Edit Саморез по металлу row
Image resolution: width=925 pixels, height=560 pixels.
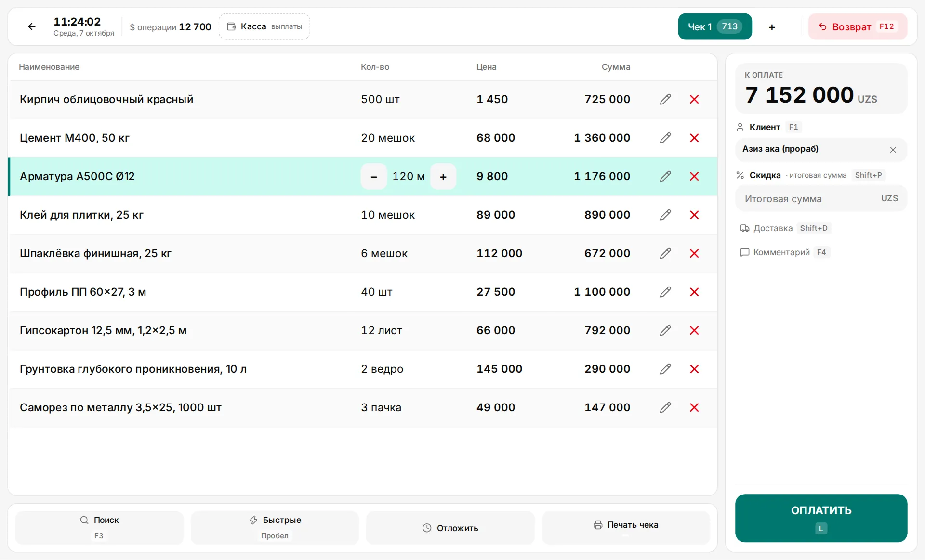(x=665, y=407)
